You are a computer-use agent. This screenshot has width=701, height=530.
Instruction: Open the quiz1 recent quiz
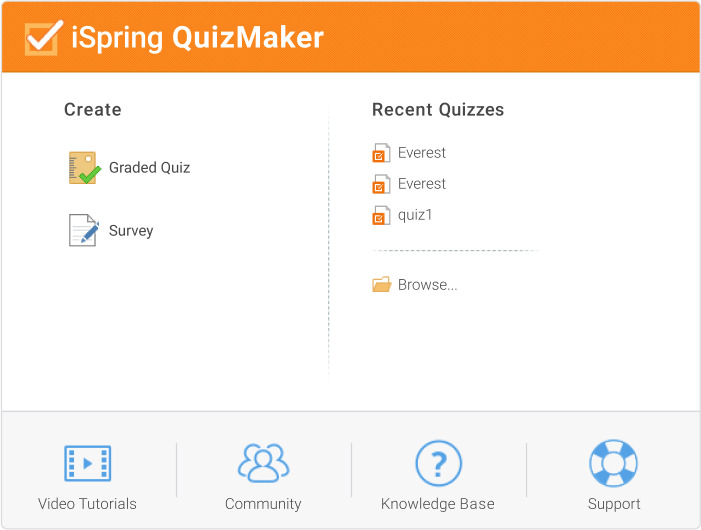[x=415, y=215]
